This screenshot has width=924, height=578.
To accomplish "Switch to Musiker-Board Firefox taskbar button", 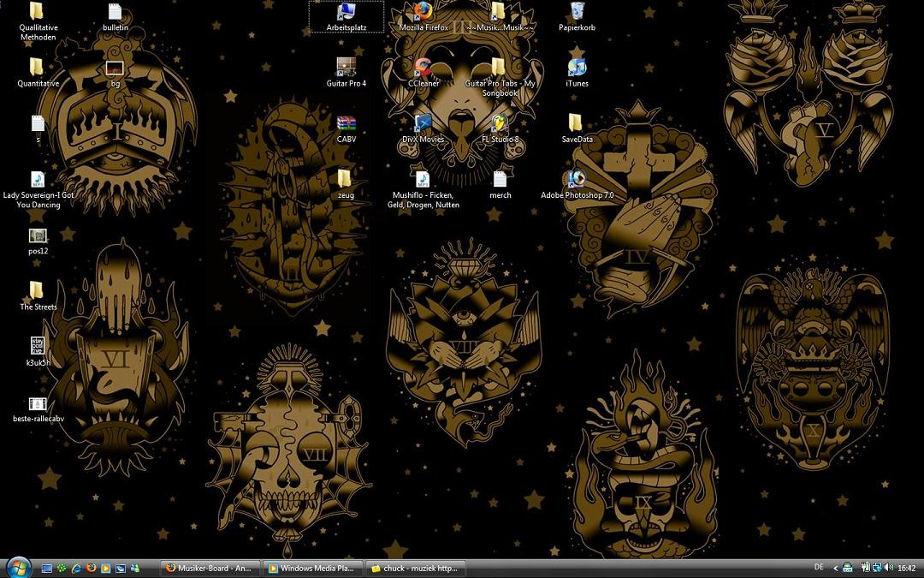I will click(x=210, y=569).
